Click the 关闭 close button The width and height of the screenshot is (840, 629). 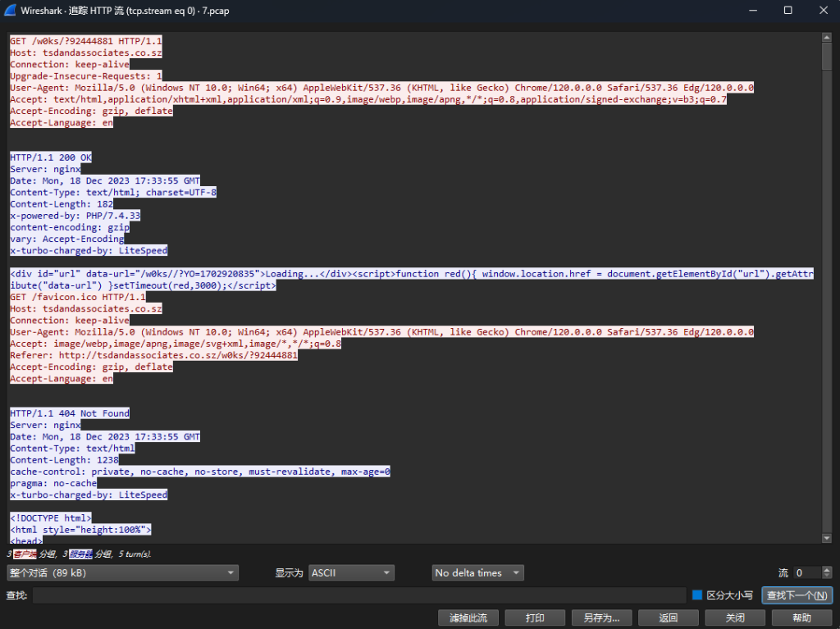tap(734, 618)
